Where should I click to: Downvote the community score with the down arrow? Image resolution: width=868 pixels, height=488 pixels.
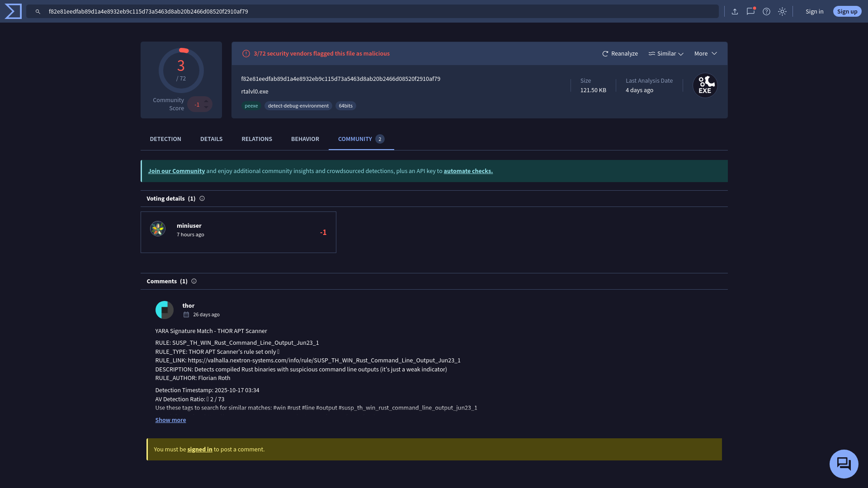[207, 107]
